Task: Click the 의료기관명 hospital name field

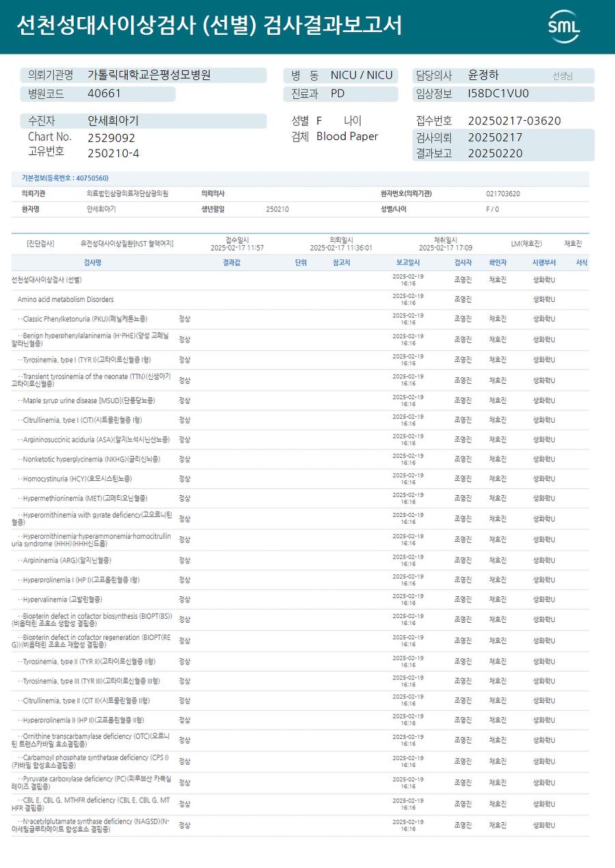Action: [x=143, y=75]
